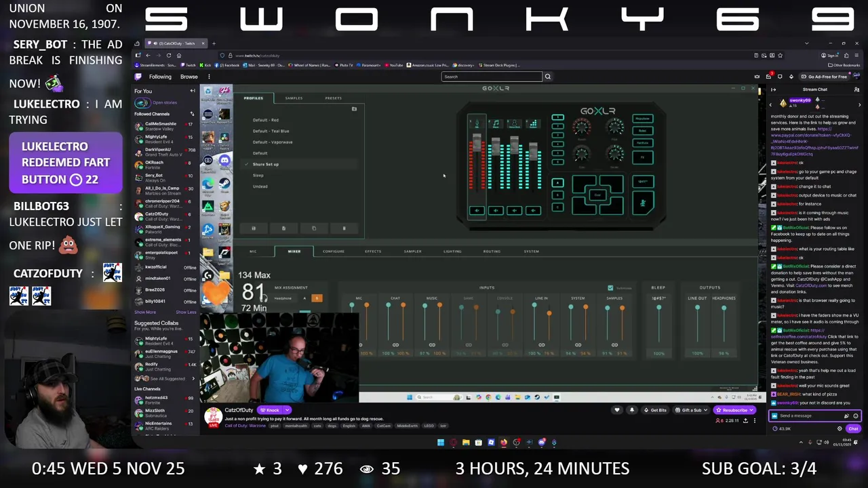Click the Gift a Sub dropdown button

[x=692, y=410]
